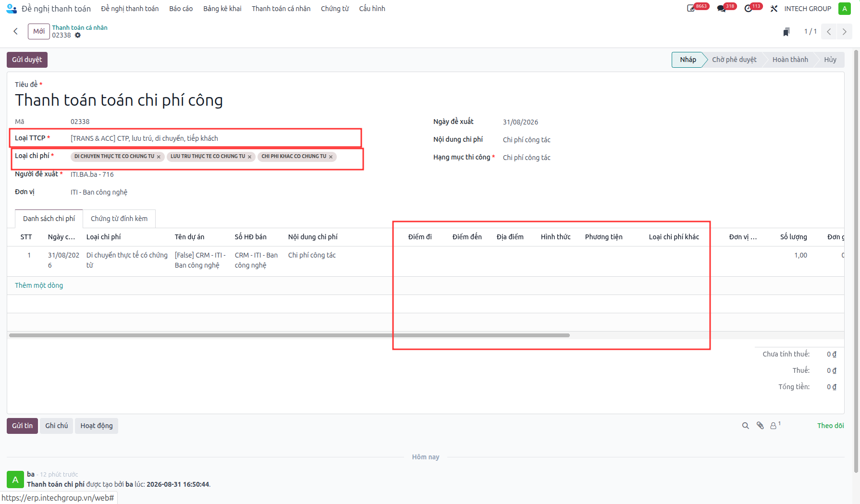Screen dimensions: 860x504
Task: Go back with the left arrow breadcrumb icon
Action: [x=15, y=31]
